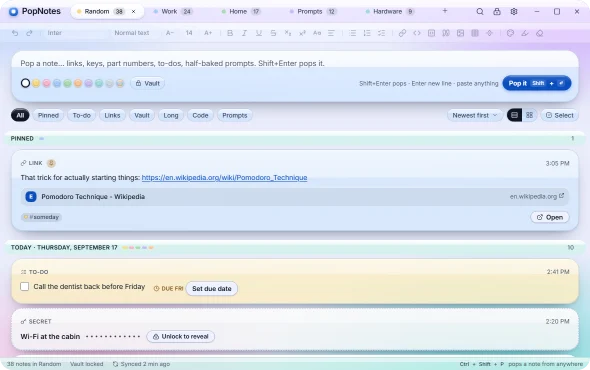Click the #someday tag

(x=41, y=217)
